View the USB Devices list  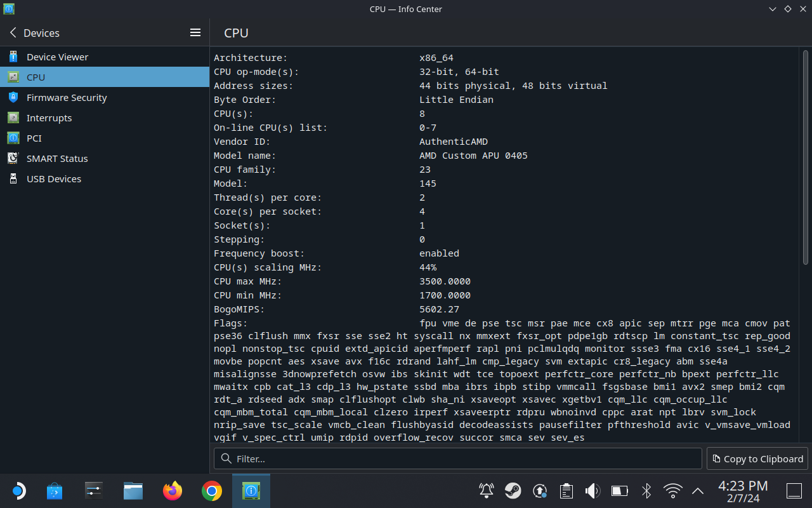[53, 179]
